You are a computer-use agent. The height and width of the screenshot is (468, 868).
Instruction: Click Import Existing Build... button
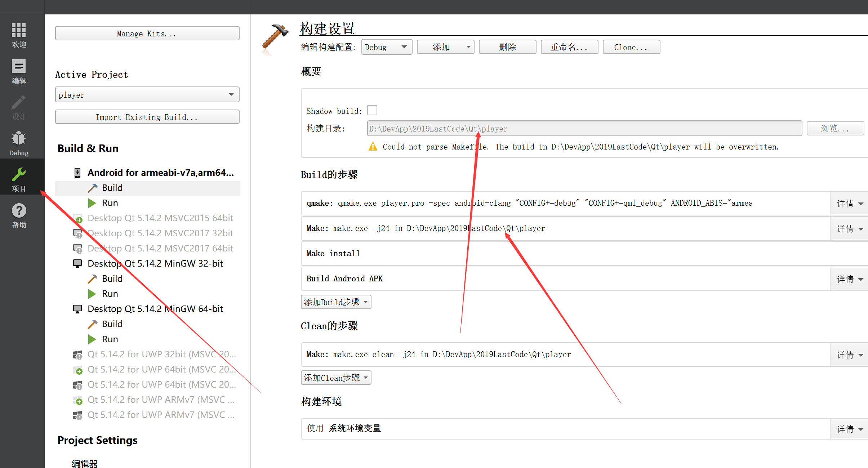click(x=147, y=117)
